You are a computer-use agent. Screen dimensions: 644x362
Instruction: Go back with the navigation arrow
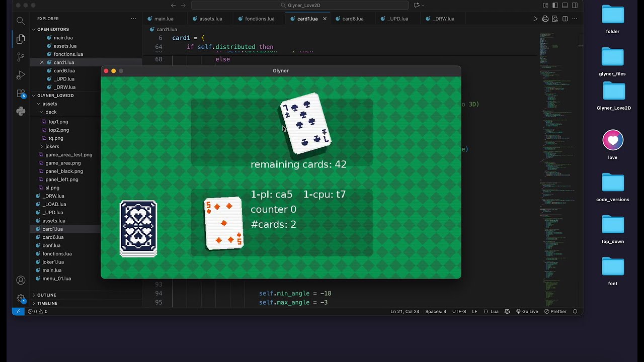tap(173, 5)
